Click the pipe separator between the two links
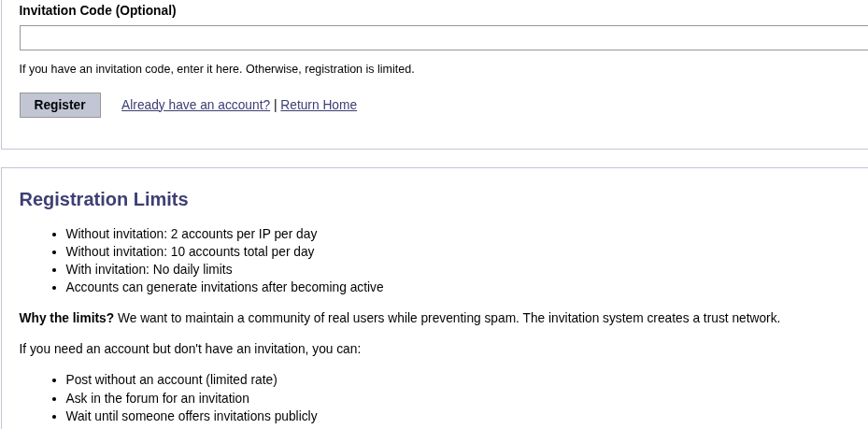This screenshot has height=429, width=868. coord(276,105)
